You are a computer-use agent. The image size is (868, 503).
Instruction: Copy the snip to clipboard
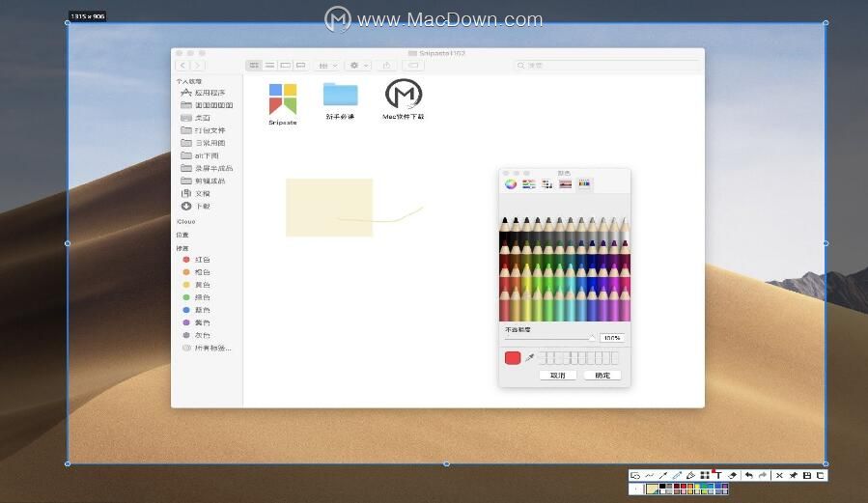tap(821, 475)
